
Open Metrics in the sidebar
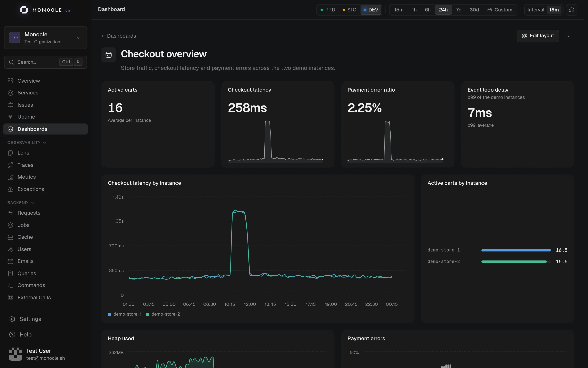point(46,177)
